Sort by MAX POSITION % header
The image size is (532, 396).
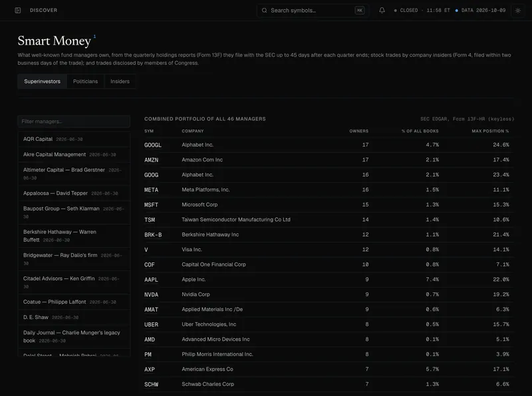pos(490,131)
